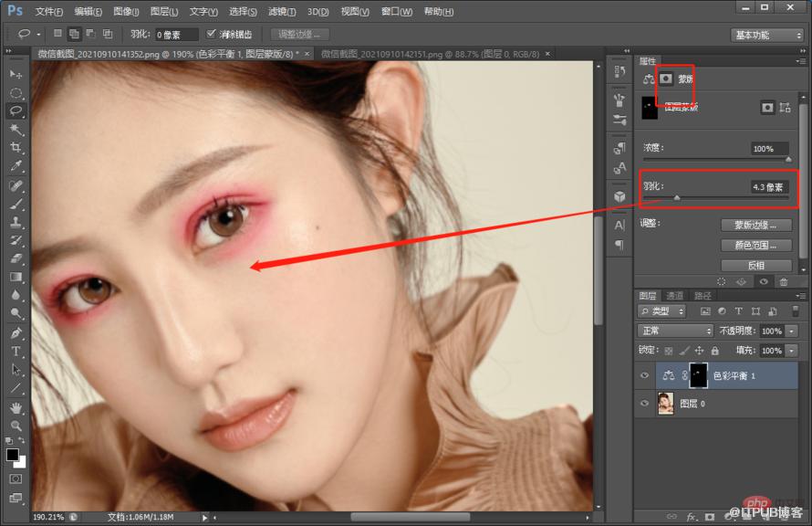This screenshot has height=526, width=812.
Task: Open the 不透明度 opacity dropdown arrow
Action: tap(792, 331)
